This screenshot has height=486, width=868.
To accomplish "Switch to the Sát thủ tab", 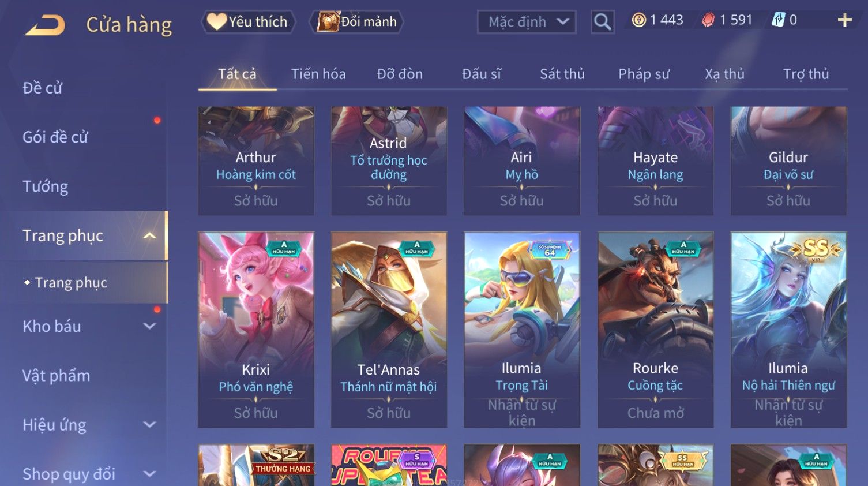I will click(562, 74).
